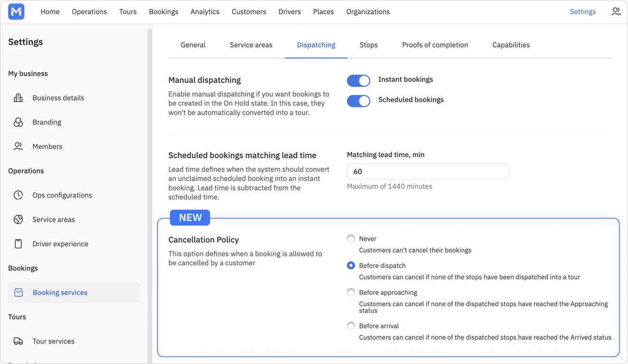
Task: Open the Stops tab
Action: (369, 45)
